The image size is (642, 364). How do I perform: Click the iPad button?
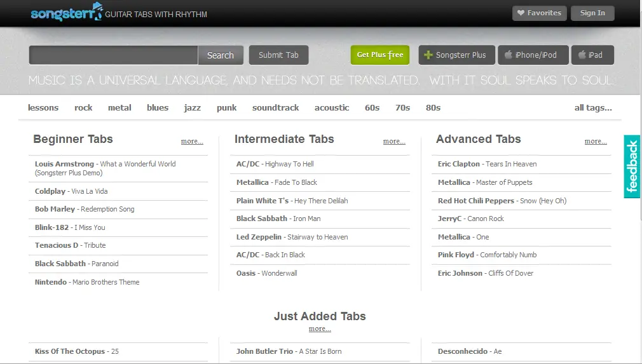coord(592,55)
